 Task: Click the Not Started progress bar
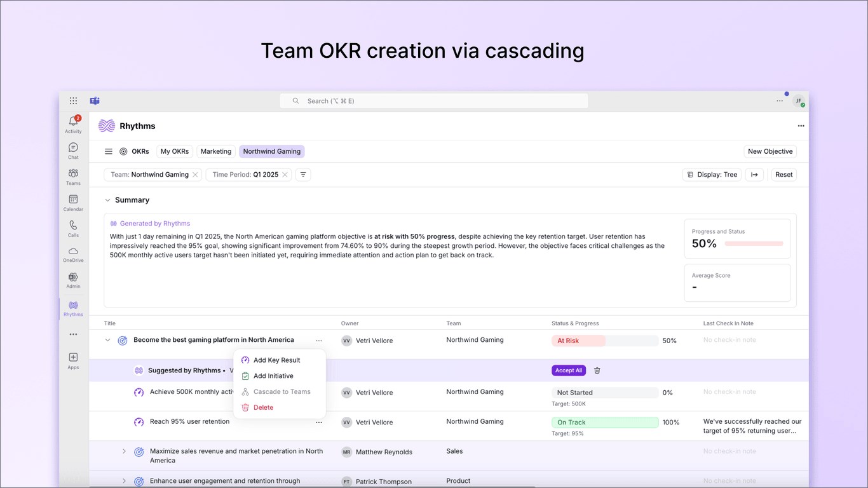(605, 393)
